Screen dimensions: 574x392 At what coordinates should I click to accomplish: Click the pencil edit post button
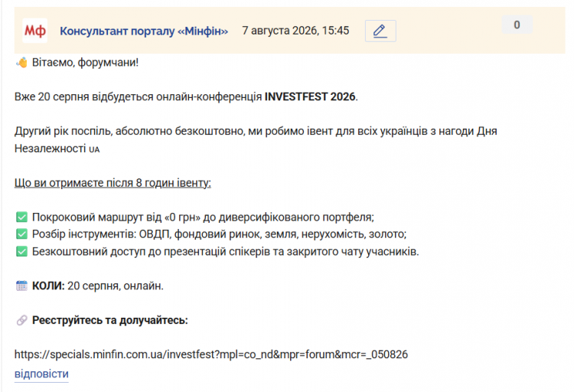[380, 31]
